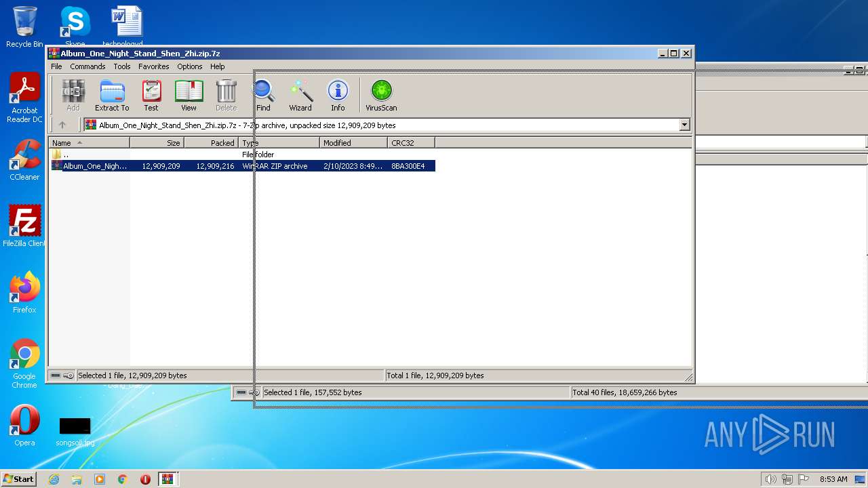Open the Find magnifier icon
The image size is (868, 488).
[x=263, y=96]
